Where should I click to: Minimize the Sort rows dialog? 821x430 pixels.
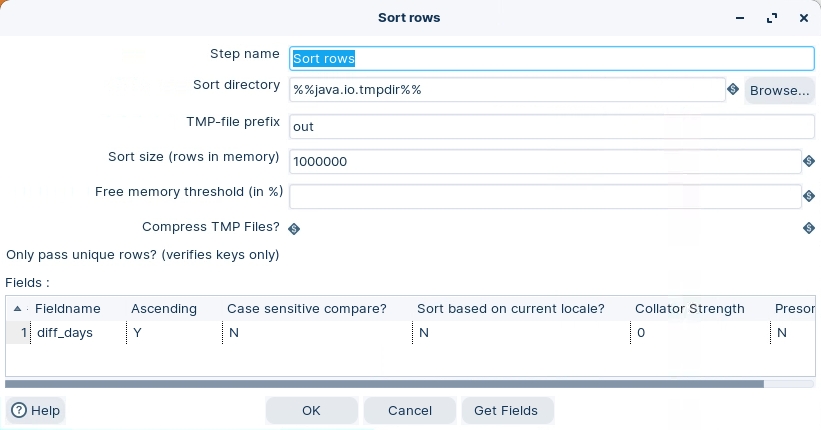pyautogui.click(x=740, y=18)
